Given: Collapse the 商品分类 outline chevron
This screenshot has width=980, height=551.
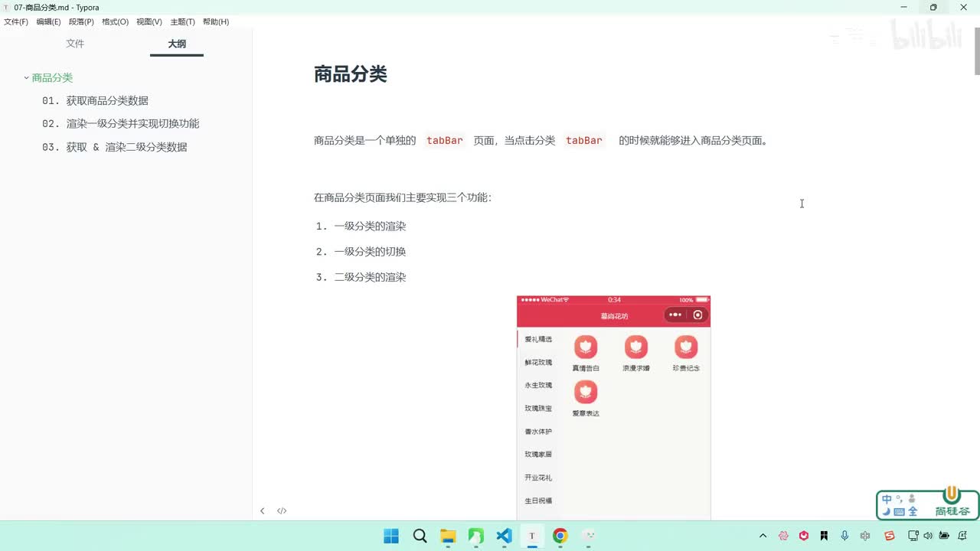Looking at the screenshot, I should 26,77.
